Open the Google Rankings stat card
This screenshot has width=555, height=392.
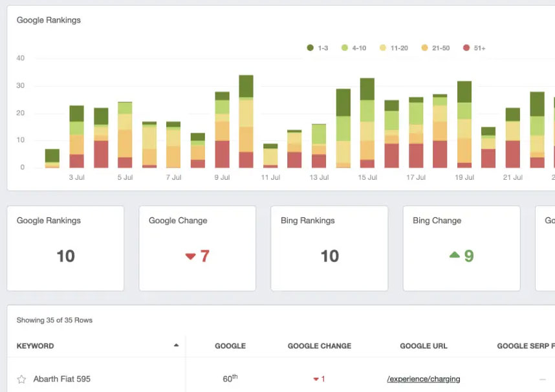(x=65, y=248)
